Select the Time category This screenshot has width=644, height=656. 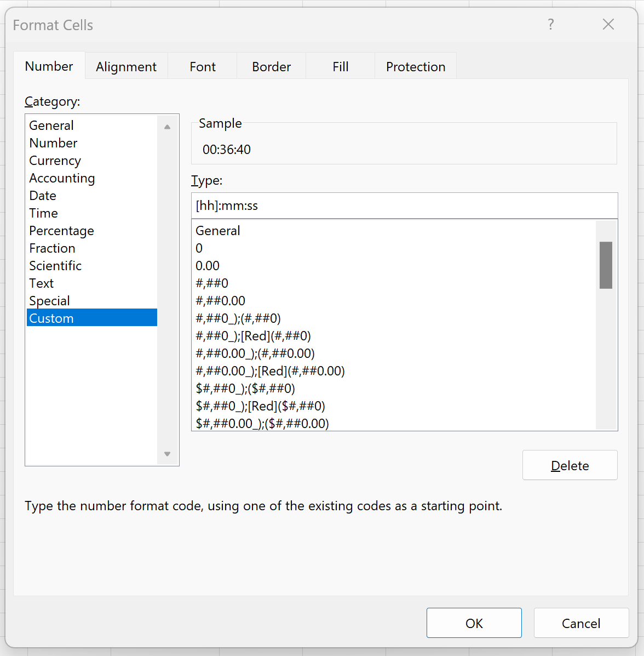(x=92, y=213)
